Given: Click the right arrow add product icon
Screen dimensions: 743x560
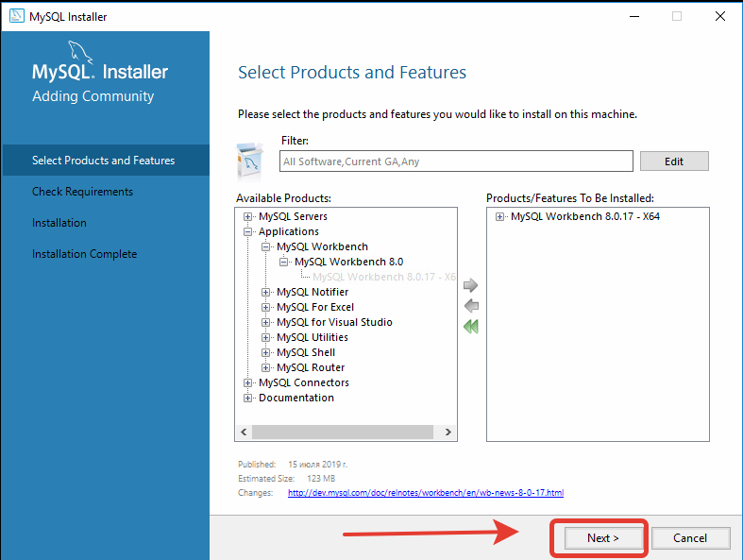Looking at the screenshot, I should tap(470, 285).
